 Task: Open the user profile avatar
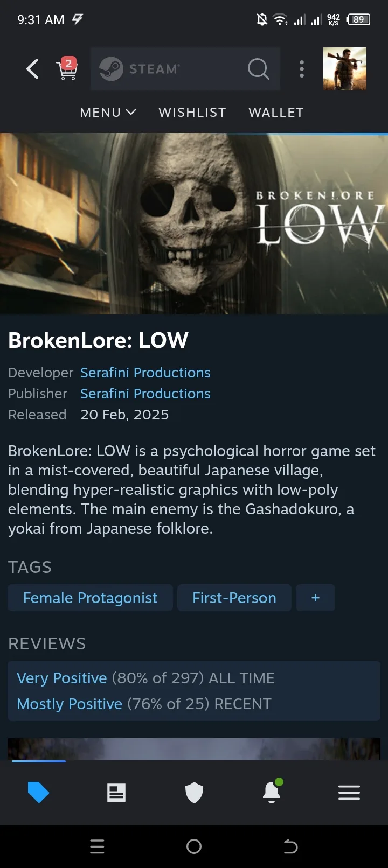click(345, 69)
